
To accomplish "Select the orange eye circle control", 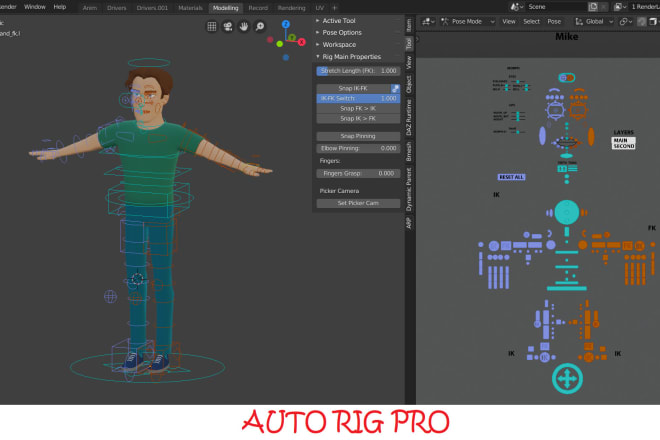I will [x=578, y=110].
